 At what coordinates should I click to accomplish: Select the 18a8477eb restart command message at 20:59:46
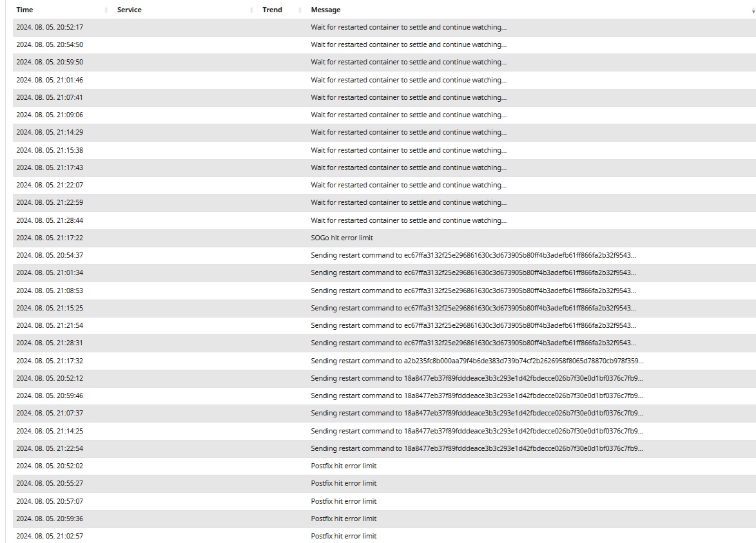tap(477, 395)
